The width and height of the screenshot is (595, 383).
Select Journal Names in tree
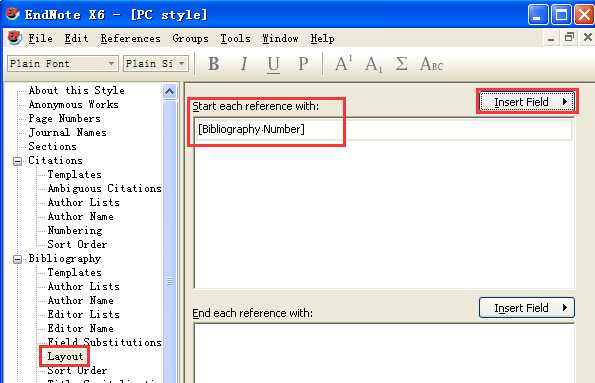68,132
